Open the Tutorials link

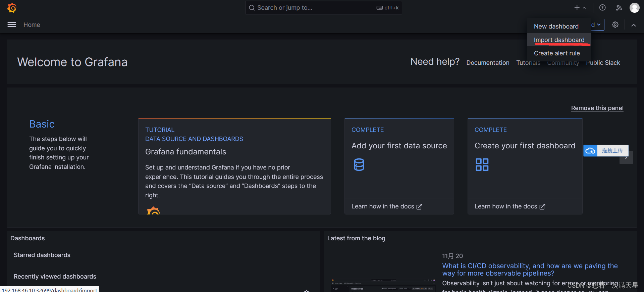pyautogui.click(x=528, y=63)
